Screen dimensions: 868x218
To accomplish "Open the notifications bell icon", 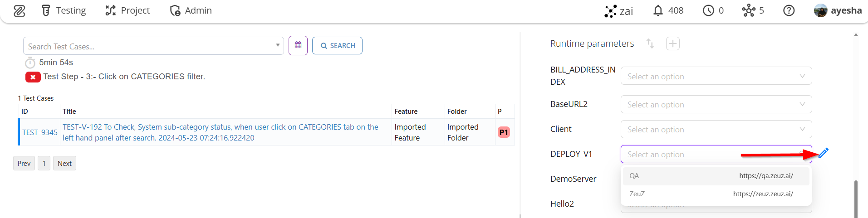I will [x=658, y=11].
